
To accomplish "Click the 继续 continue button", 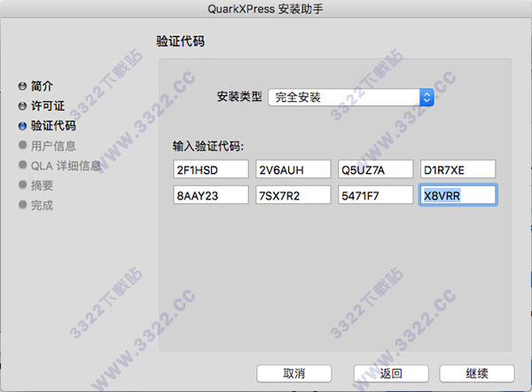I will [477, 373].
